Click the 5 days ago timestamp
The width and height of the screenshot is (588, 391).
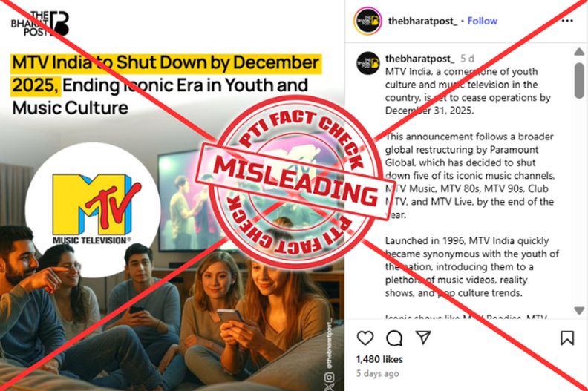tap(377, 373)
